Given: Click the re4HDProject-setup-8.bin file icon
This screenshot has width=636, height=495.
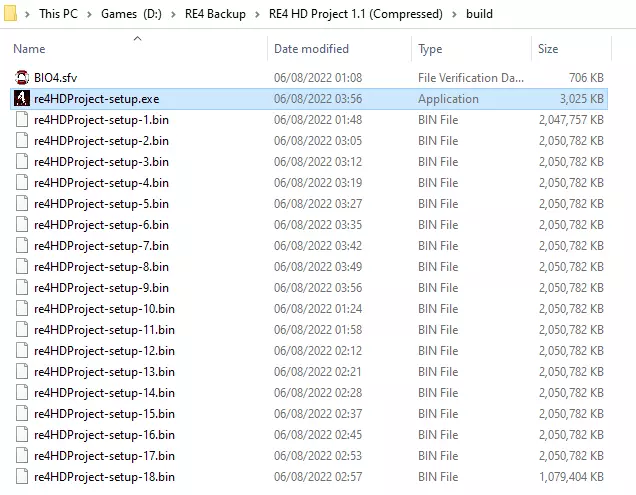Looking at the screenshot, I should (x=22, y=267).
